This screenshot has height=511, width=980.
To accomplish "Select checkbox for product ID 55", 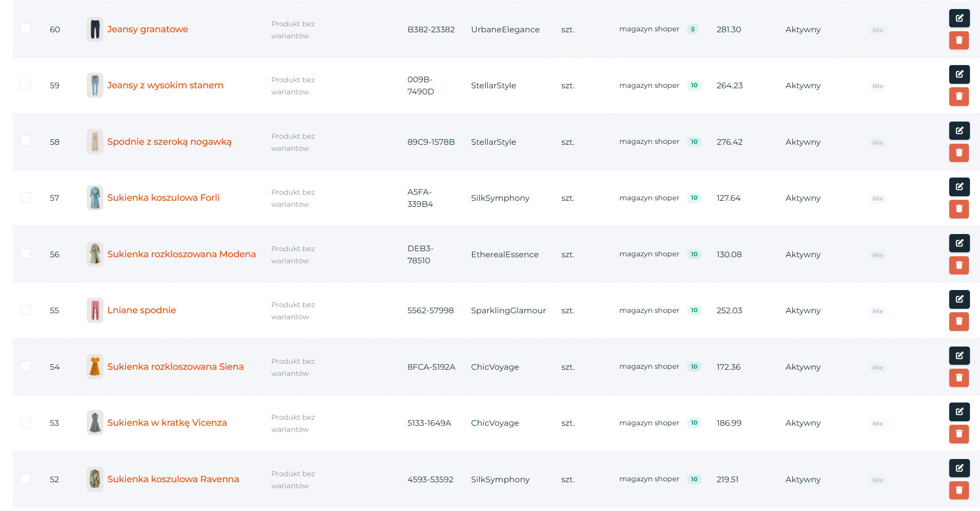I will pos(25,310).
